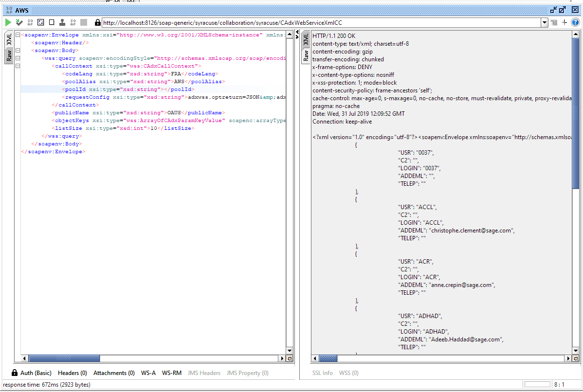Collapse the callContext XML element
Image resolution: width=583 pixels, height=392 pixels.
click(x=18, y=66)
